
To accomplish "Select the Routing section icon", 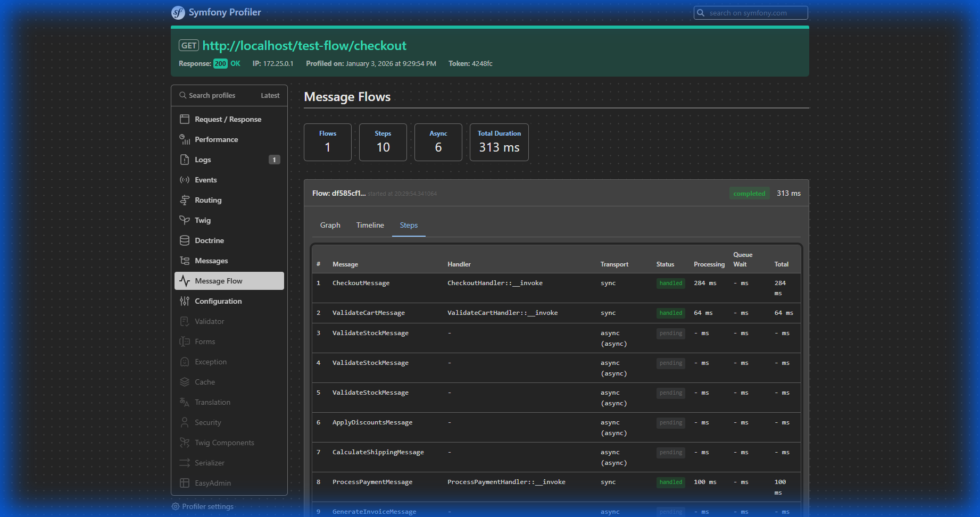I will (x=184, y=200).
